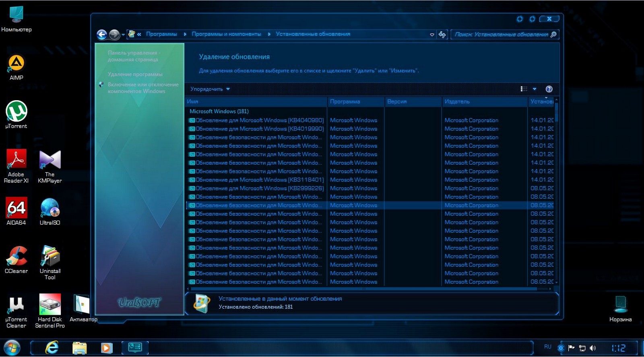Open the network icon in system tray
This screenshot has height=357, width=644.
click(x=582, y=348)
